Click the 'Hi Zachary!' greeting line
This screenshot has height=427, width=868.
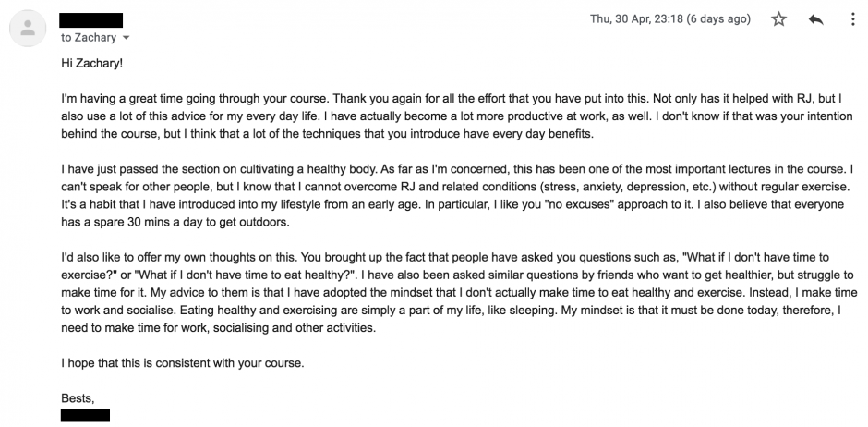point(92,64)
